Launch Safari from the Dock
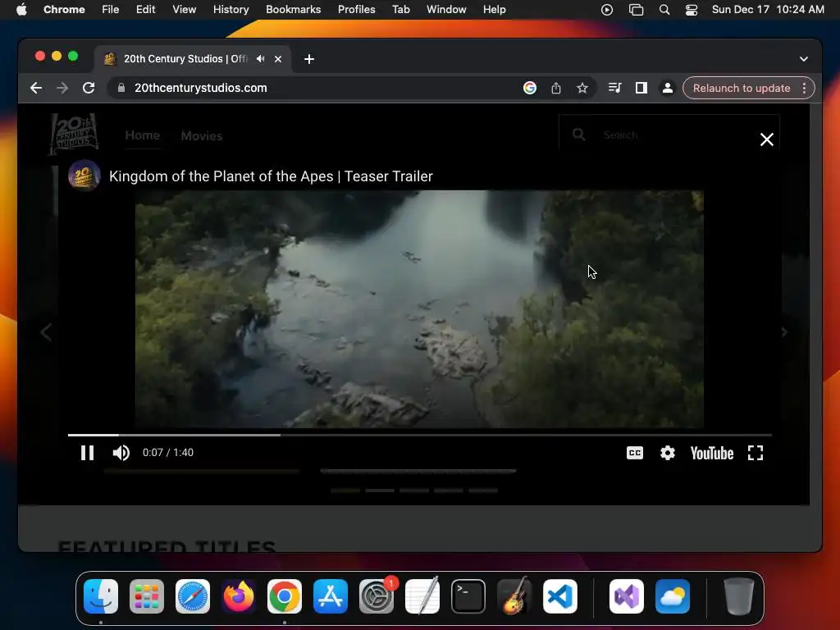 tap(193, 596)
